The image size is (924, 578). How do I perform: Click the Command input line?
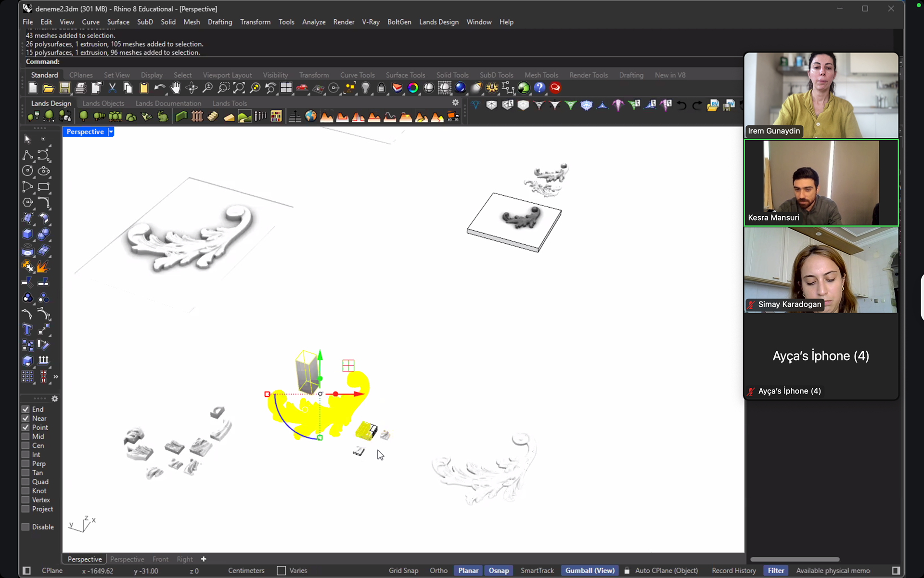pyautogui.click(x=383, y=62)
